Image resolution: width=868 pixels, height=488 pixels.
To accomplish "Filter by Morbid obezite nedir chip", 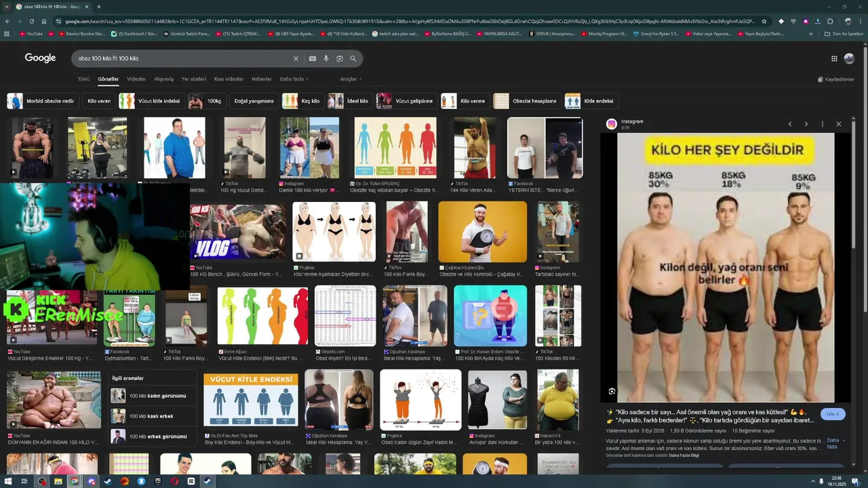I will pyautogui.click(x=42, y=101).
